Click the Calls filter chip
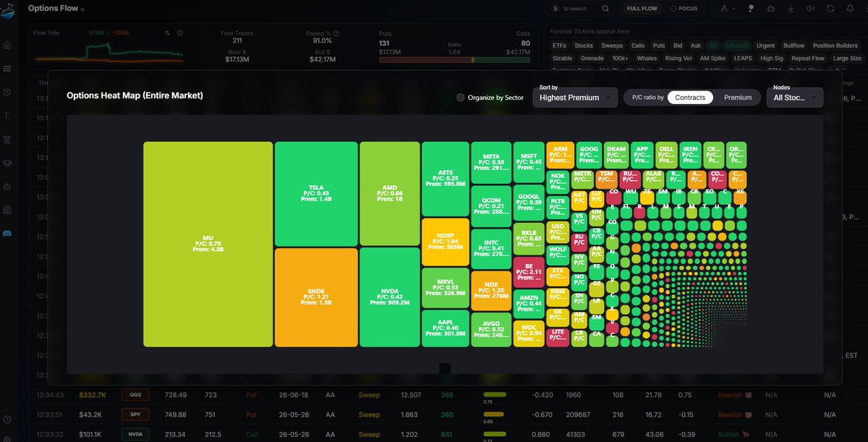Screen dimensions: 868x442 (638, 46)
